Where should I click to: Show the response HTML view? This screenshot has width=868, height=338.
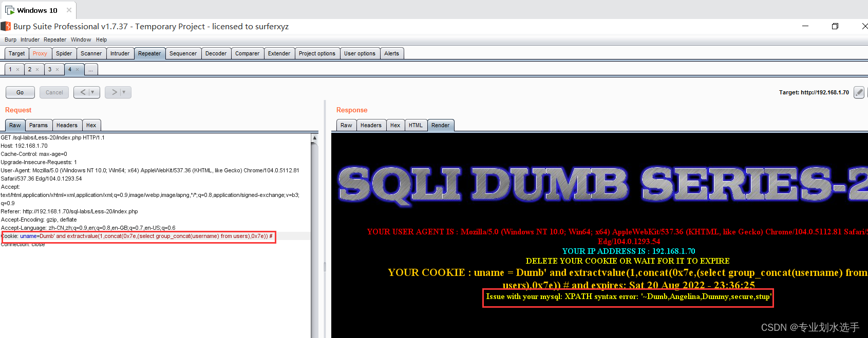[416, 125]
